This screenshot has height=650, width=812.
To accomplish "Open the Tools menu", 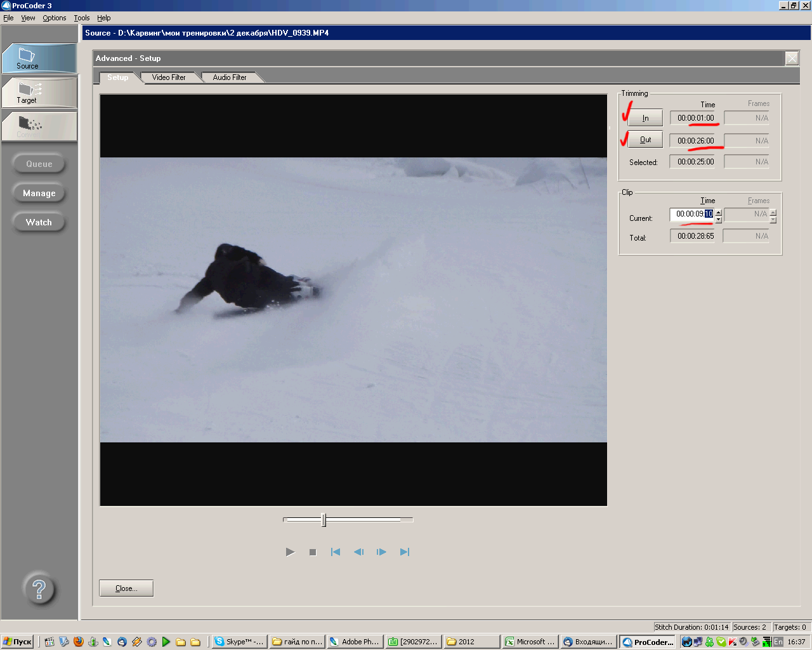I will (82, 18).
